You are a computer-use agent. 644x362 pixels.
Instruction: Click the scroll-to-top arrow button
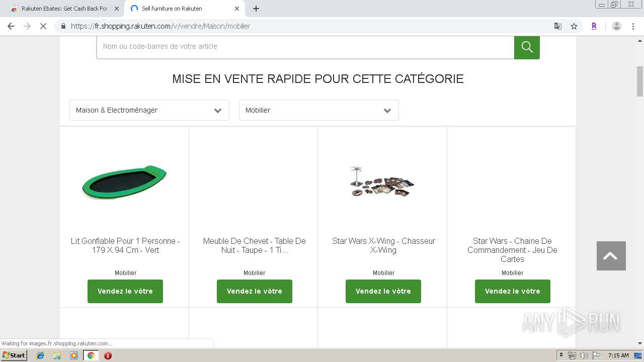coord(611,256)
